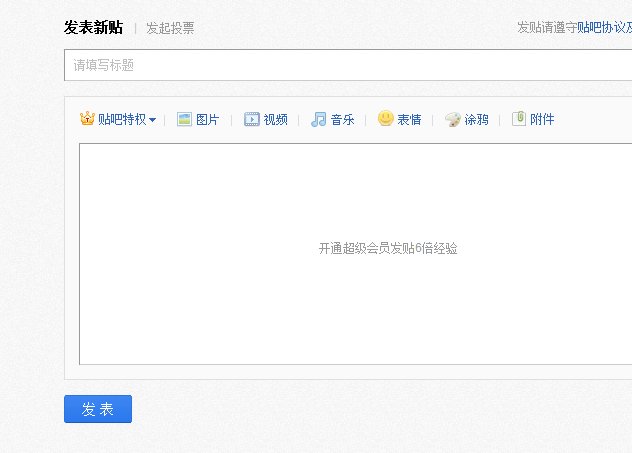Click the 音乐 music note icon

tap(318, 119)
